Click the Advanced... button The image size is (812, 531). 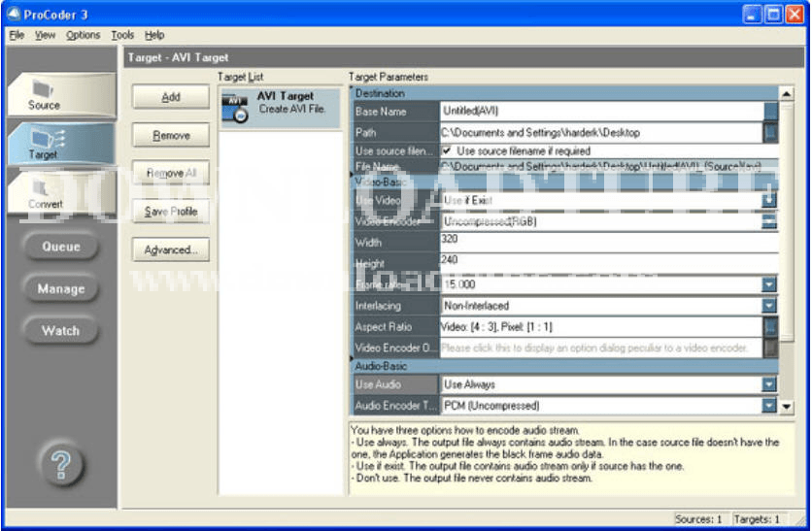tap(171, 249)
